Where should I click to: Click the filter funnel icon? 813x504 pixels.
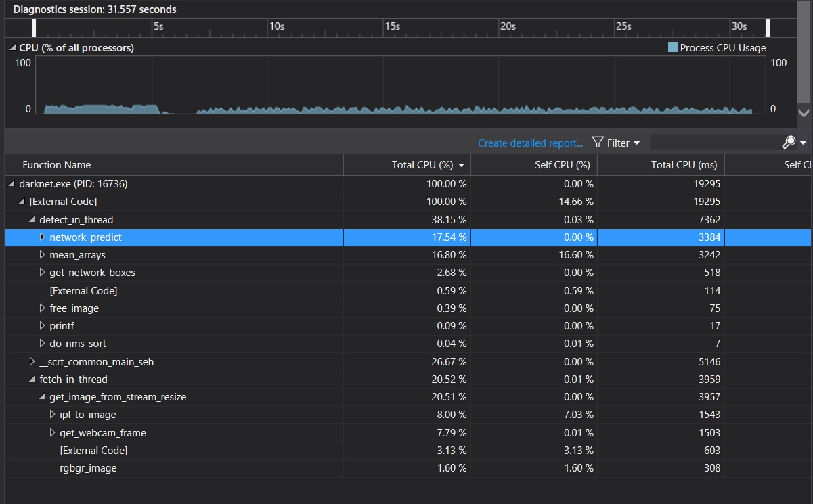598,143
